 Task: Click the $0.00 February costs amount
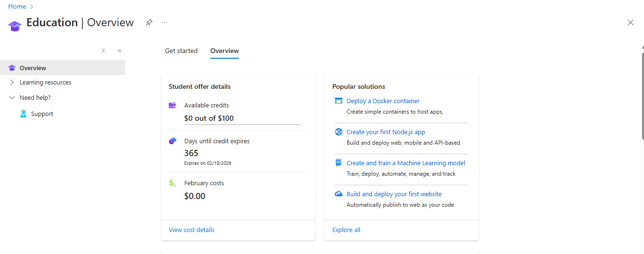tap(195, 196)
